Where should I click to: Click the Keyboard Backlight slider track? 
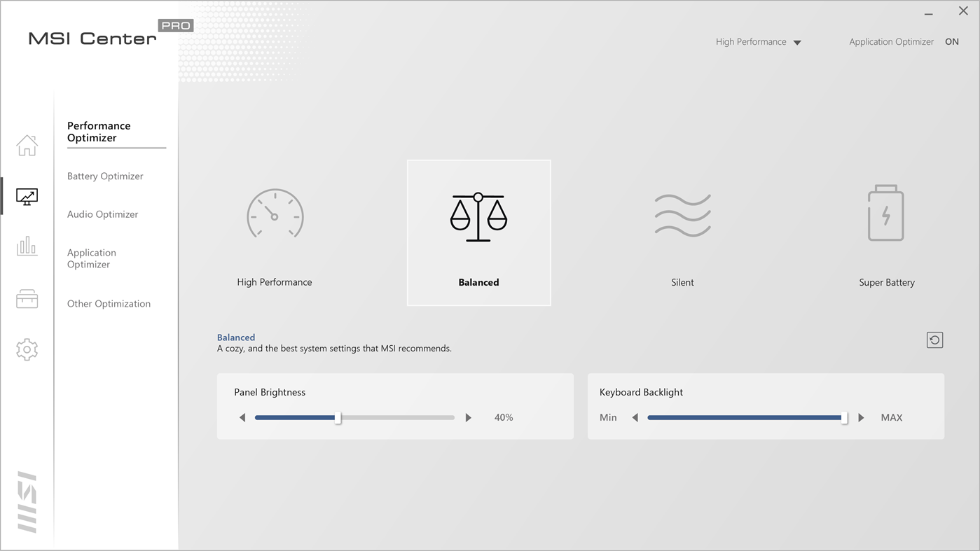pyautogui.click(x=747, y=417)
